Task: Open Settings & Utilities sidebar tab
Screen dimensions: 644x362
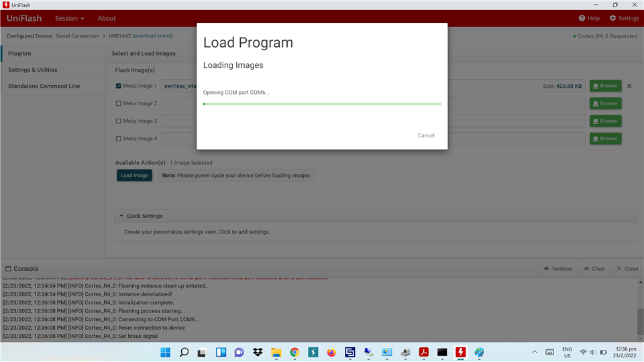Action: coord(53,70)
